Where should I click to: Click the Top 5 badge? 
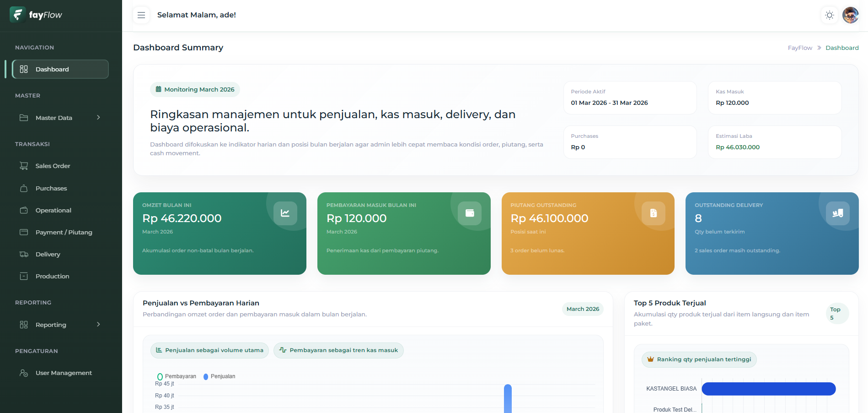pyautogui.click(x=838, y=313)
